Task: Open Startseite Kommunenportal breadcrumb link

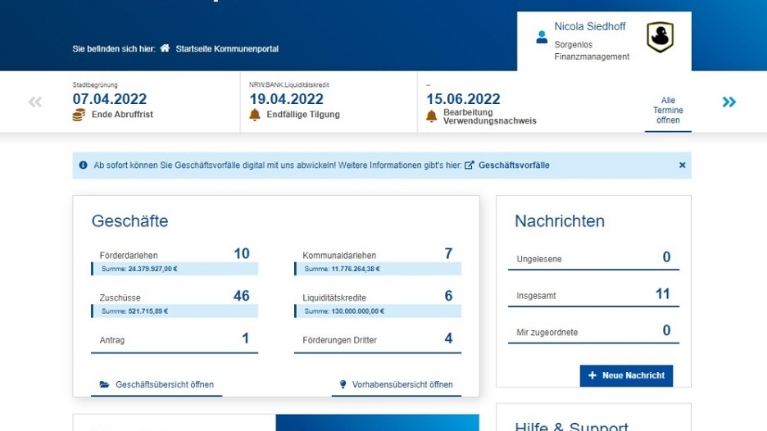Action: [227, 49]
